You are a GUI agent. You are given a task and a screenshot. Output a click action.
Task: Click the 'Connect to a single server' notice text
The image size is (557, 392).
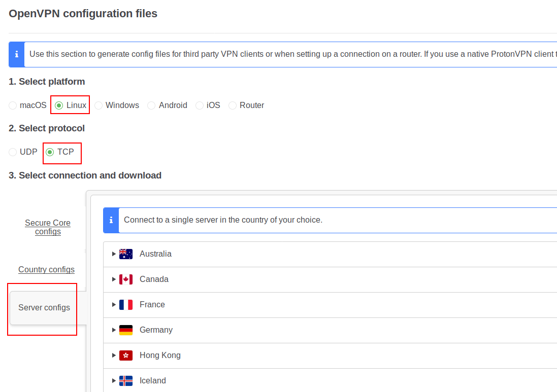click(223, 220)
